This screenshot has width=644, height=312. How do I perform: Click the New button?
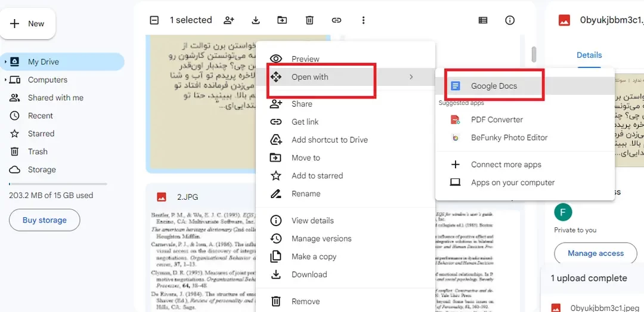[27, 24]
